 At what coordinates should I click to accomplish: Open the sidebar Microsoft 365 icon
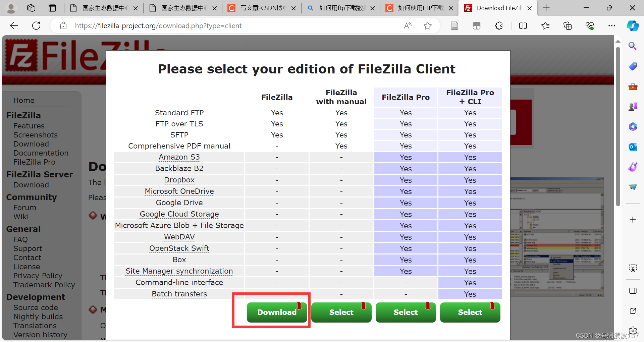[633, 127]
